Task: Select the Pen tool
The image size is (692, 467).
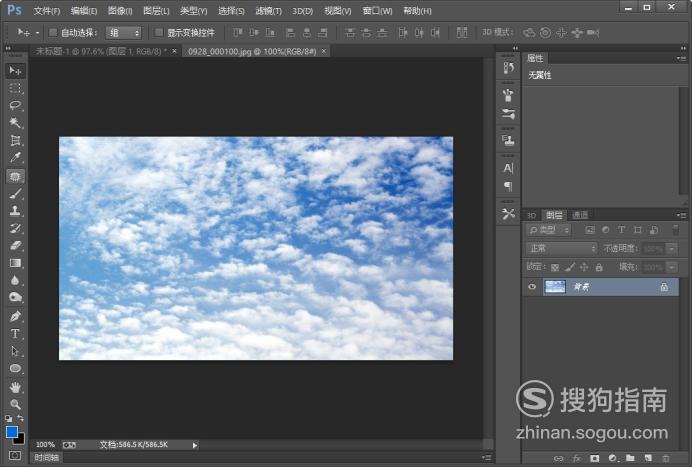Action: [x=15, y=316]
